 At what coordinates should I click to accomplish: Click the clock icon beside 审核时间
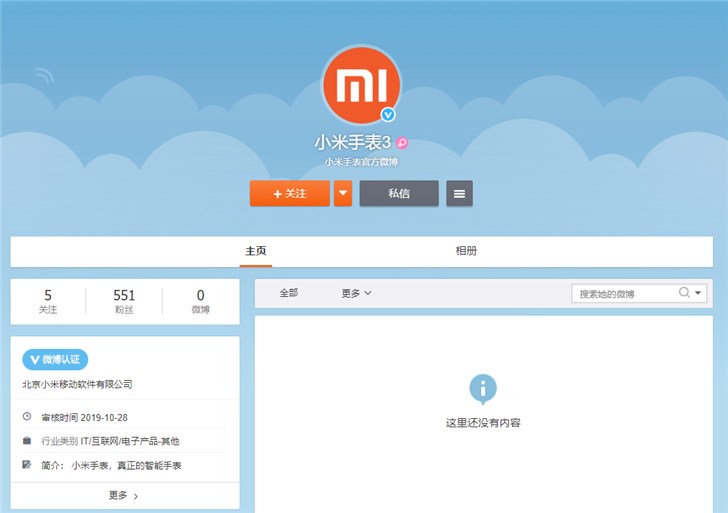click(x=27, y=416)
